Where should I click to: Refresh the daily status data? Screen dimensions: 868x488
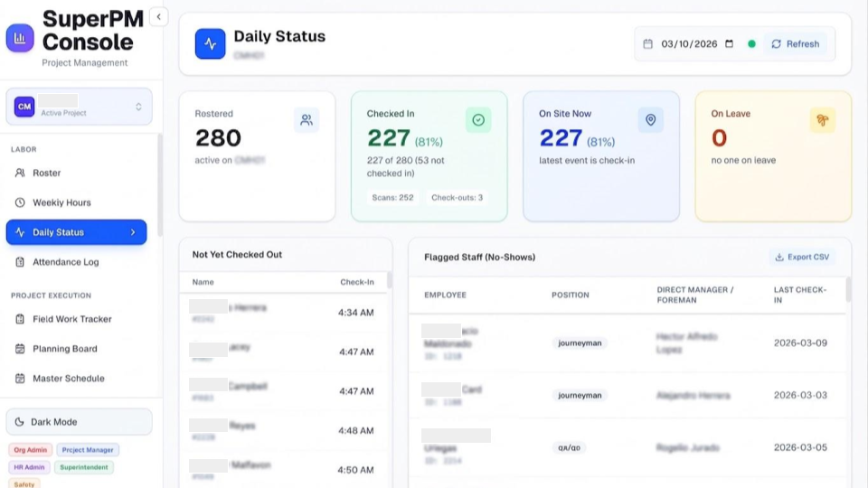(x=796, y=43)
